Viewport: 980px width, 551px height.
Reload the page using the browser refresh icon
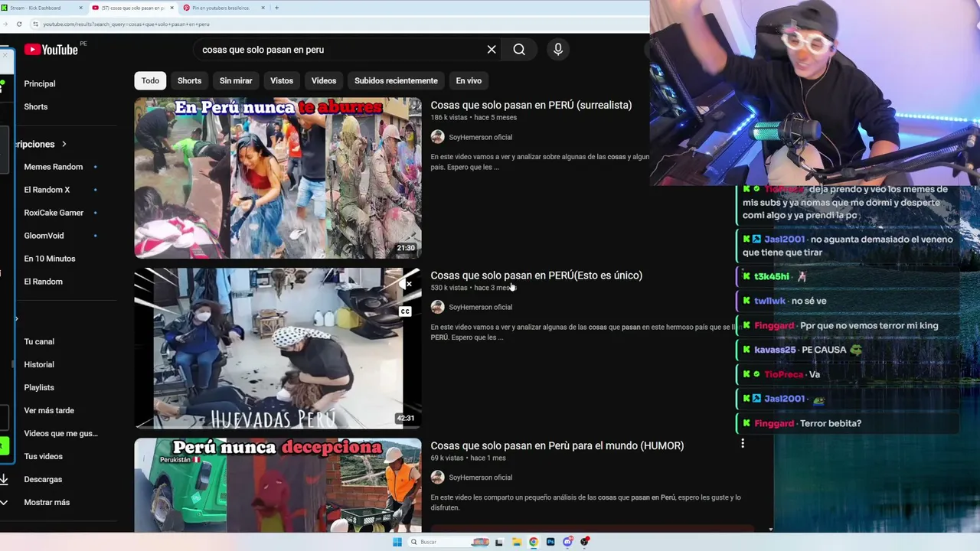19,24
